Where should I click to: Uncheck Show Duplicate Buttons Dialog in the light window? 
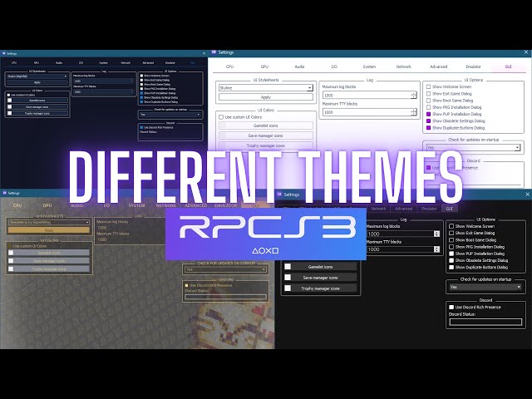[x=429, y=128]
